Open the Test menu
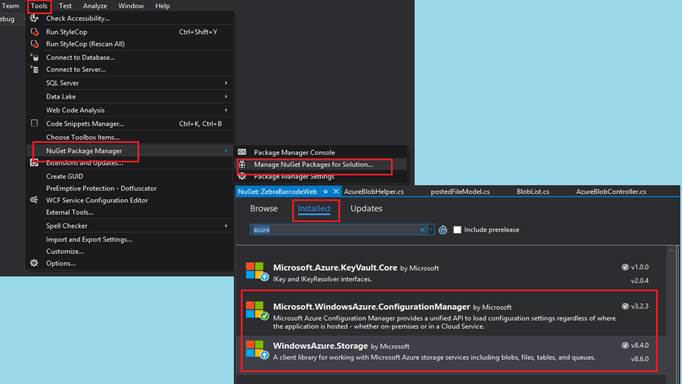Screen dimensions: 682x384 pyautogui.click(x=65, y=6)
